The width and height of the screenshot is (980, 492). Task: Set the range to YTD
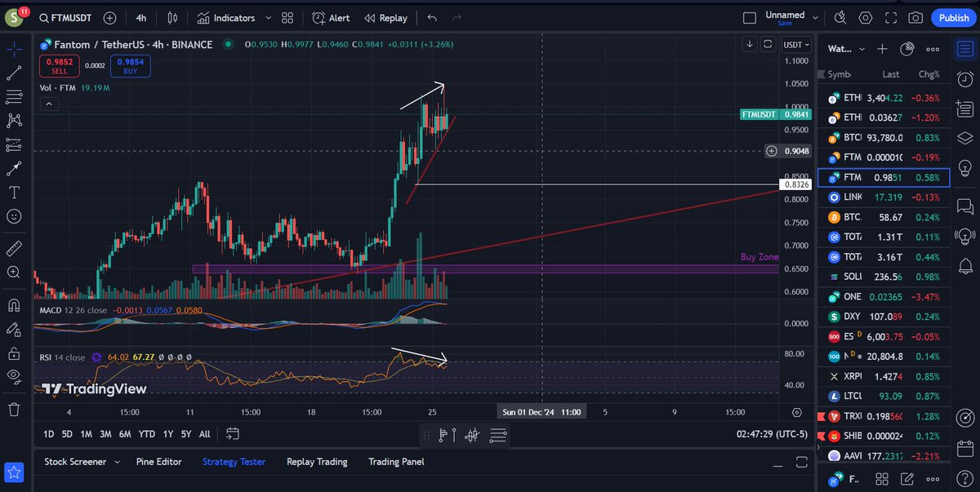147,434
